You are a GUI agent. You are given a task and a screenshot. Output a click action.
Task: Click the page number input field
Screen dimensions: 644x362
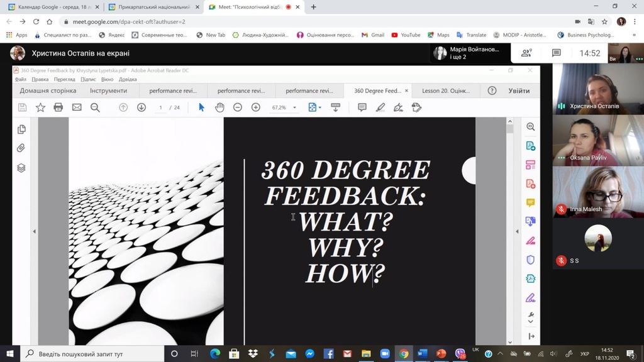161,107
